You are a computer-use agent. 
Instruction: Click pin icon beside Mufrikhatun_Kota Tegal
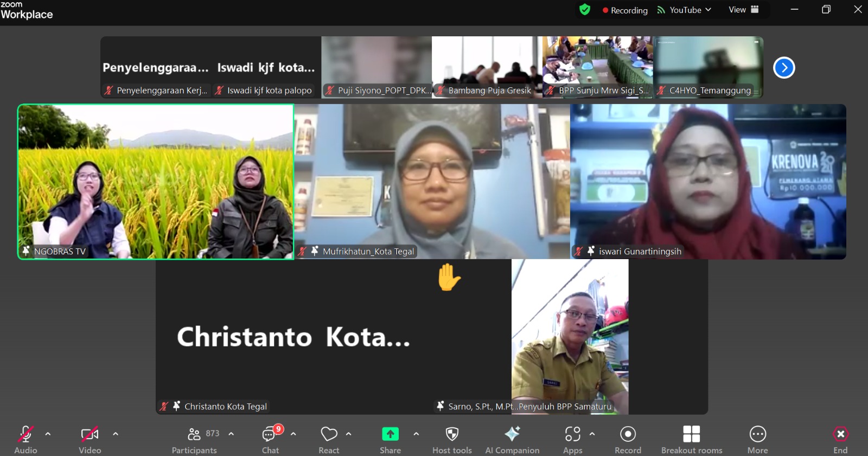tap(314, 251)
